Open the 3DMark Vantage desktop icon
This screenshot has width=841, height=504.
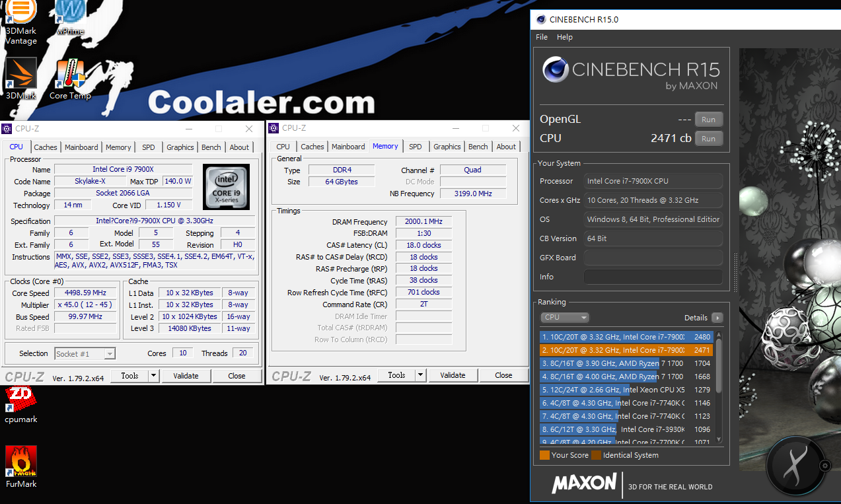tap(20, 22)
